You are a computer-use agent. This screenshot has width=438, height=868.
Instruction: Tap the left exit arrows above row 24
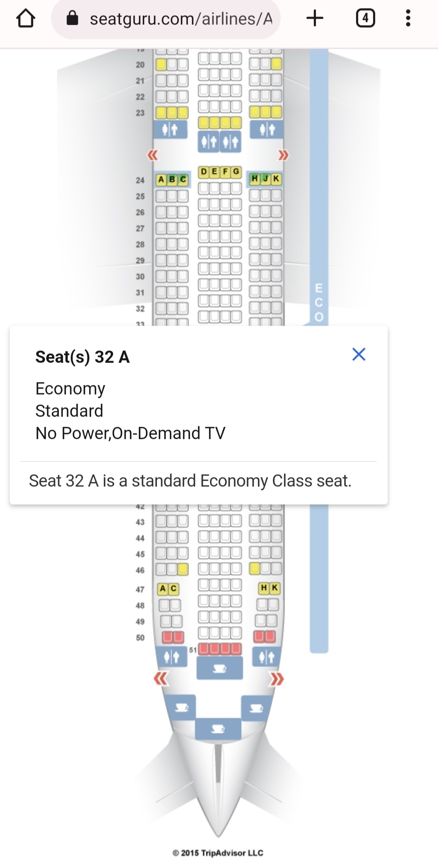point(152,155)
